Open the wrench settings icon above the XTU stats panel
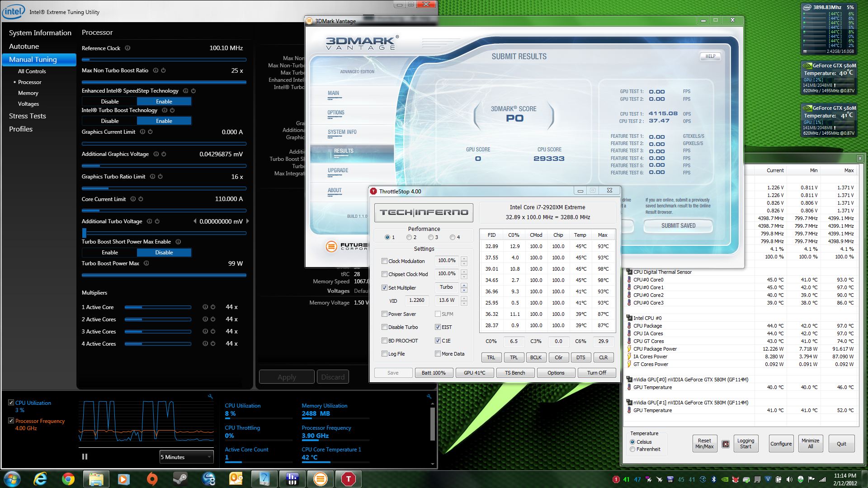This screenshot has height=488, width=868. 429,397
